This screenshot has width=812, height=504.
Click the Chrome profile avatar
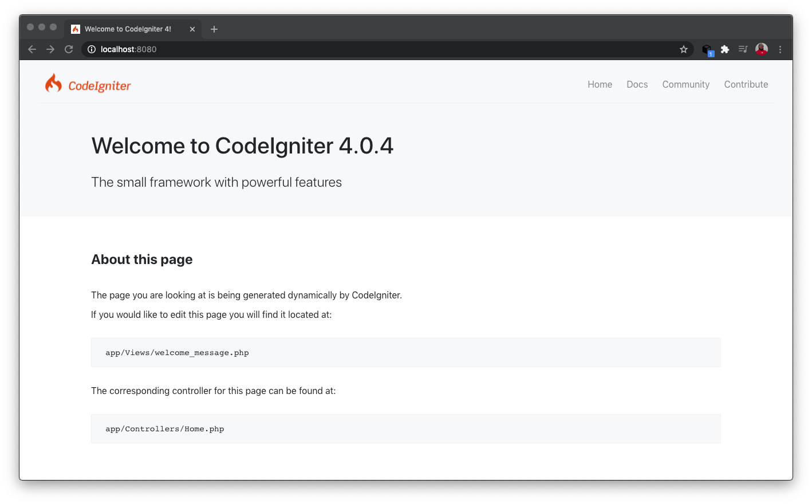coord(761,49)
